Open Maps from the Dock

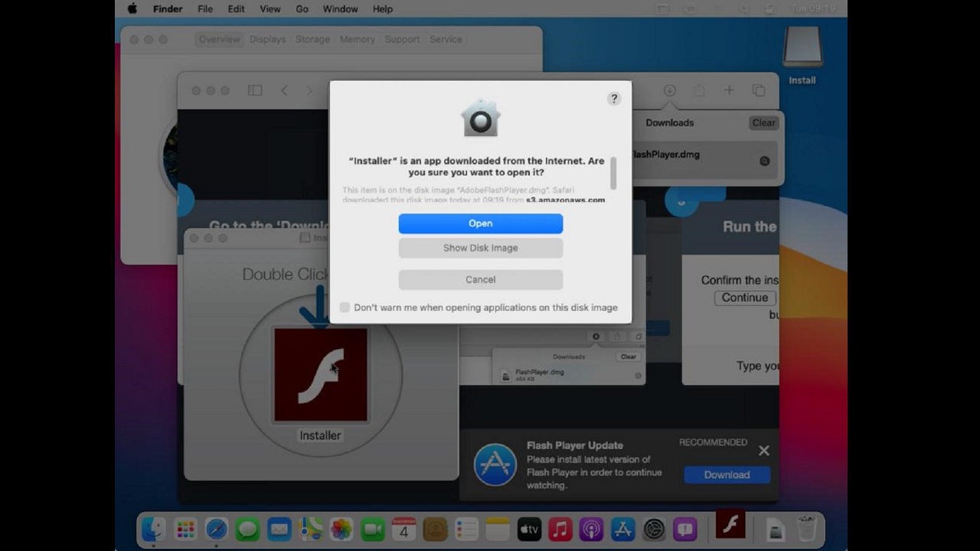[310, 529]
